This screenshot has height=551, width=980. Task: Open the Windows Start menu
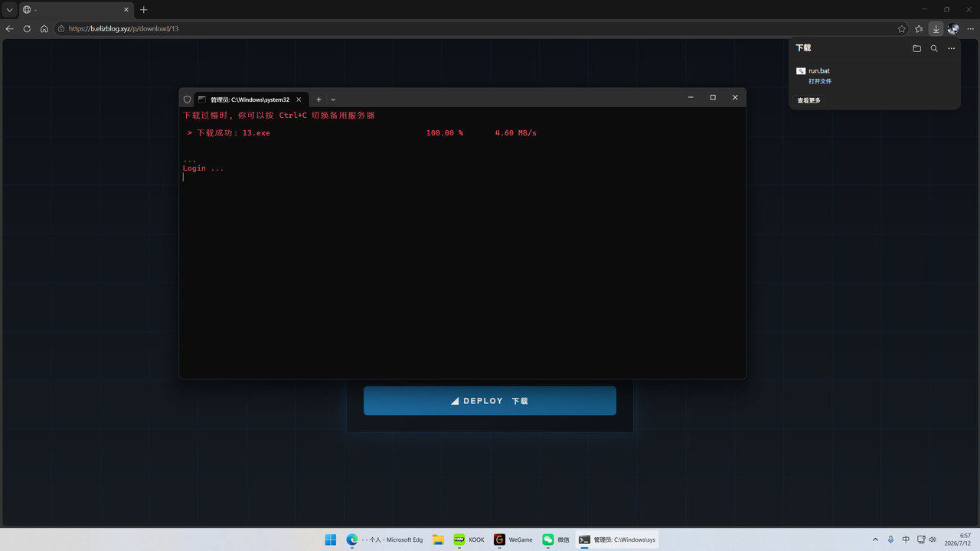point(331,540)
